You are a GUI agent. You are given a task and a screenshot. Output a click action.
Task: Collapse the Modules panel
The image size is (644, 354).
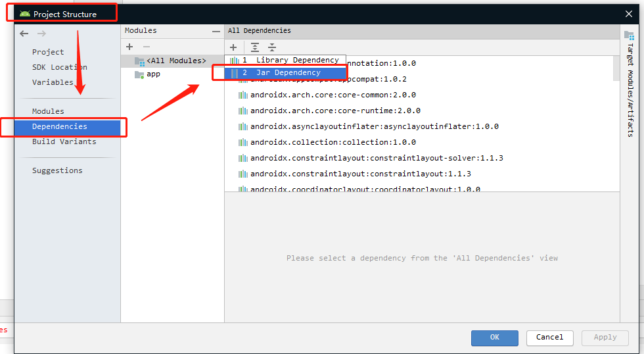[x=216, y=31]
